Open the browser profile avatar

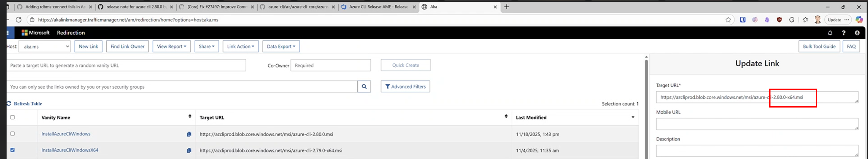tap(818, 20)
